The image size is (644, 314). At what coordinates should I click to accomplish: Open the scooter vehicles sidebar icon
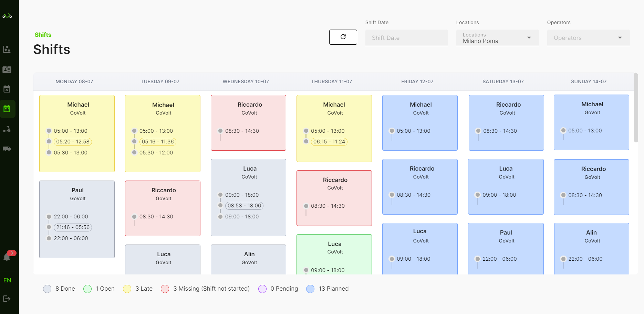(7, 129)
